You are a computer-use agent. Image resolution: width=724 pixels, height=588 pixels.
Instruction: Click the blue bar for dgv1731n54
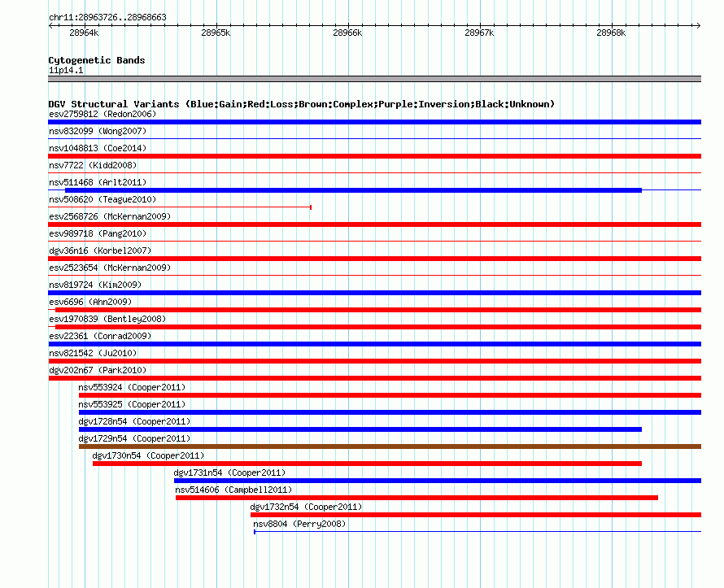click(438, 481)
